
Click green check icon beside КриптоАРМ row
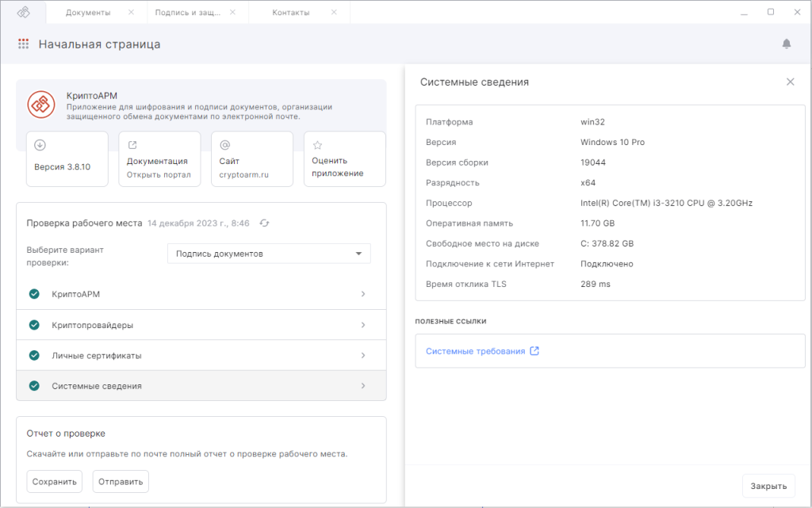pyautogui.click(x=34, y=294)
